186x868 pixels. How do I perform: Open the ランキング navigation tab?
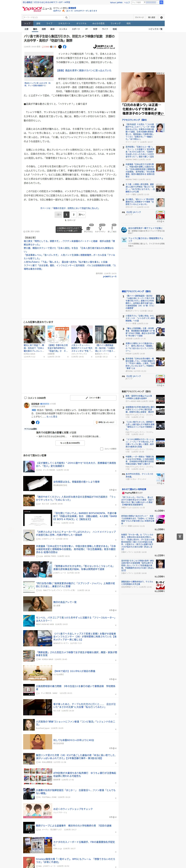click(x=115, y=24)
